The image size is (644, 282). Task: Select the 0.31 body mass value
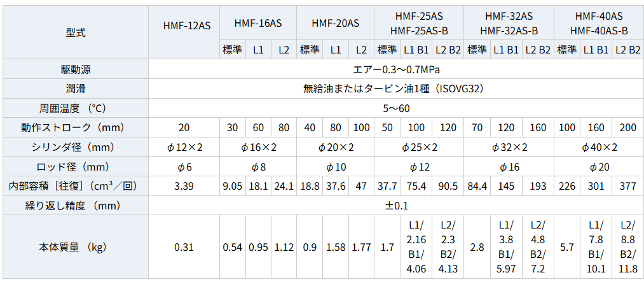coord(184,247)
